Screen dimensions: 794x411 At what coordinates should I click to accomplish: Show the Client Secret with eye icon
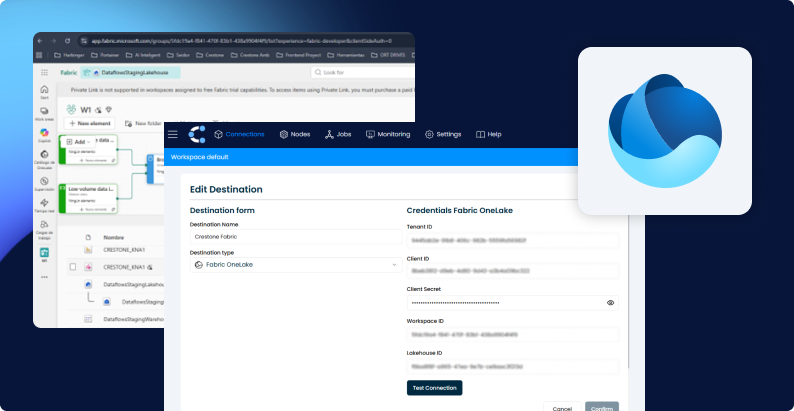pos(610,303)
